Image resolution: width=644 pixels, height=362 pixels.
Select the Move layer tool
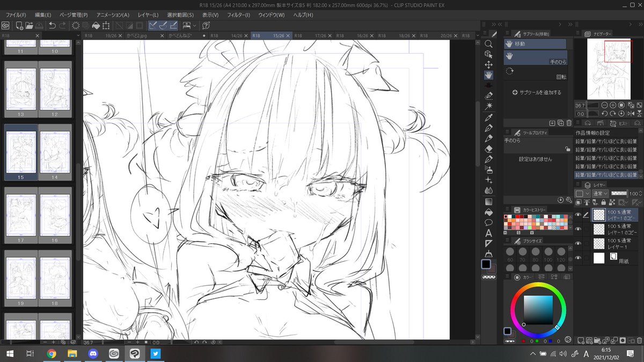coord(488,64)
